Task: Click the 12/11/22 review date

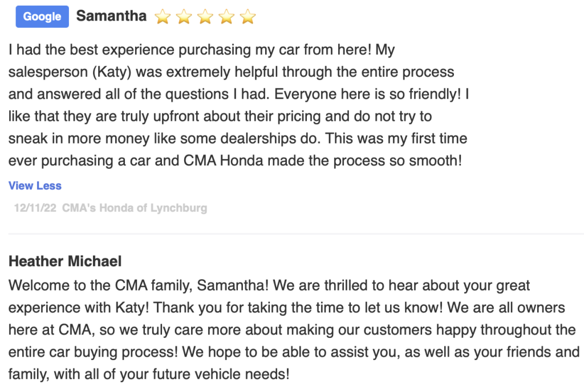Action: click(x=35, y=208)
